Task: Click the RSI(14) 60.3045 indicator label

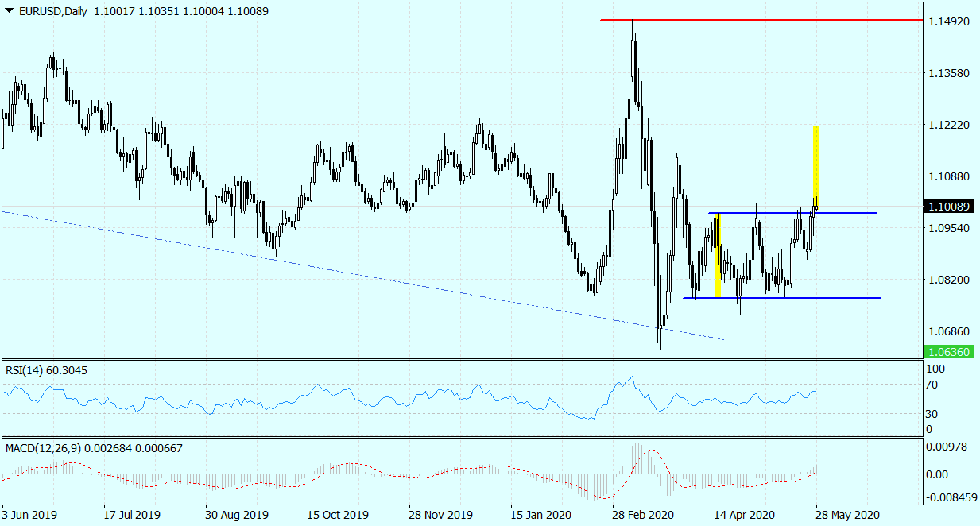Action: 46,369
